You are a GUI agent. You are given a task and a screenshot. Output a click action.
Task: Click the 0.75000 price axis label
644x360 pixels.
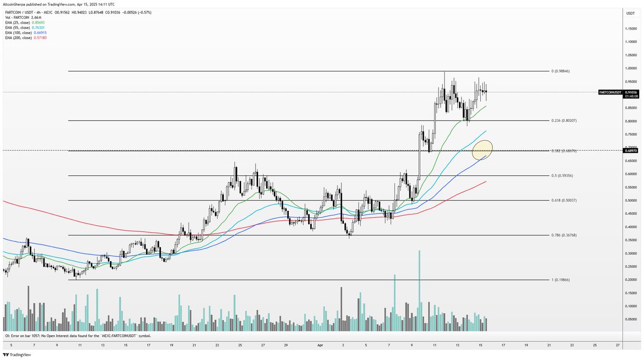coord(631,134)
